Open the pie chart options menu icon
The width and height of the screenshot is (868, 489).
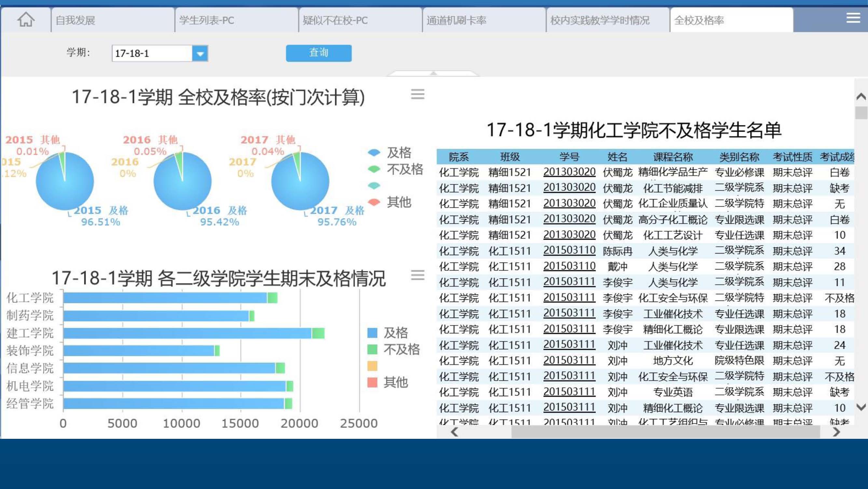[x=418, y=94]
